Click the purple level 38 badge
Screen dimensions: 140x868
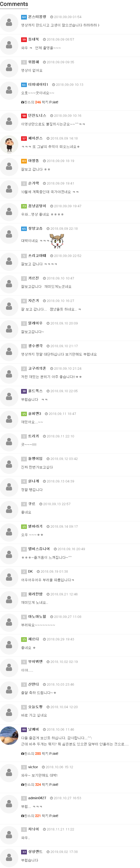tap(24, 391)
